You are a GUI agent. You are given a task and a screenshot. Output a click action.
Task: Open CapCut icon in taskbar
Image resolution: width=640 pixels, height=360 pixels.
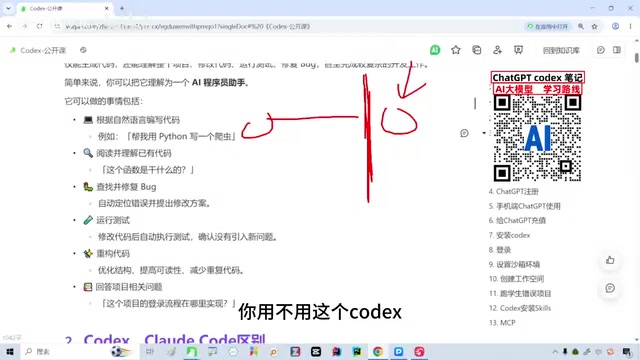click(316, 351)
